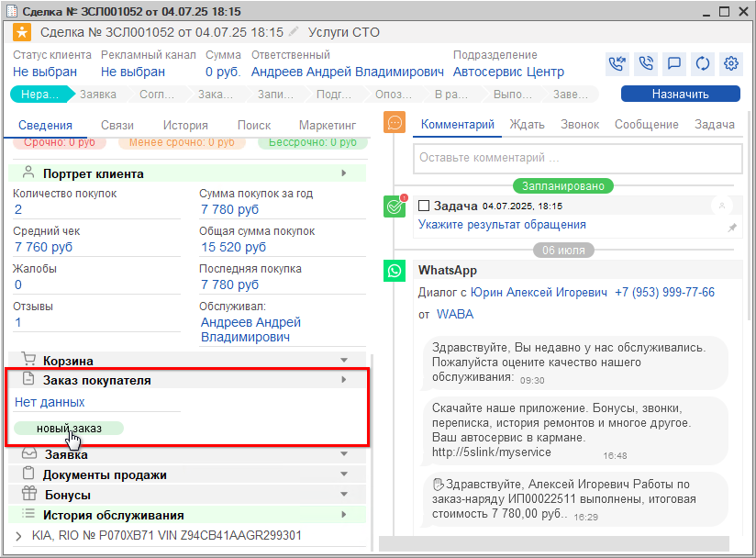Pin the task with pushpin icon
The image size is (756, 558).
click(x=732, y=227)
